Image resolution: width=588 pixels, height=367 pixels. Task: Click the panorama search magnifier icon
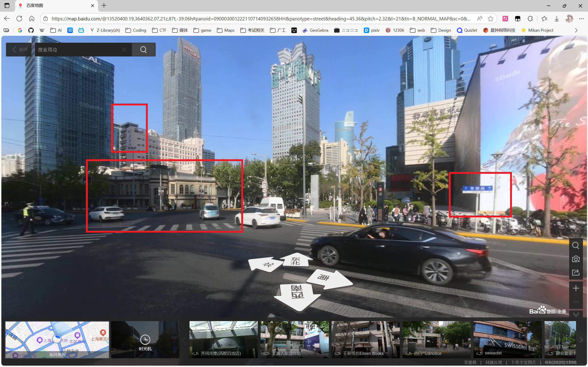(575, 245)
